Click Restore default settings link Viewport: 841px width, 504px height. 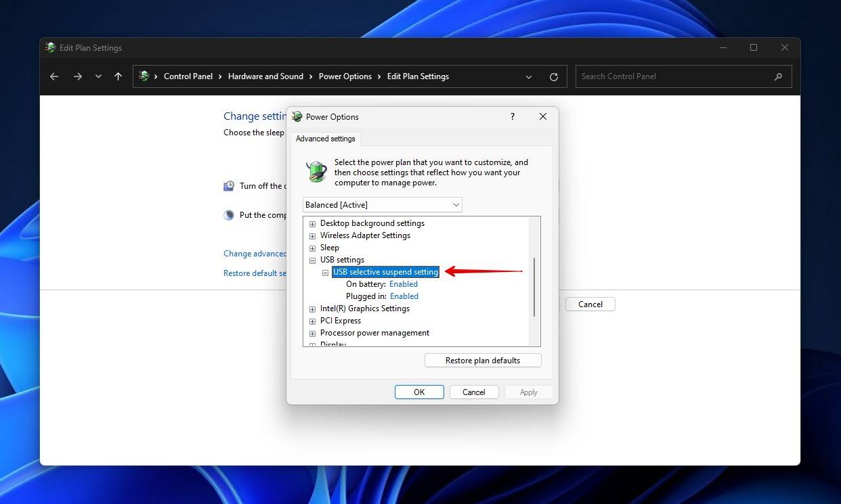click(255, 273)
